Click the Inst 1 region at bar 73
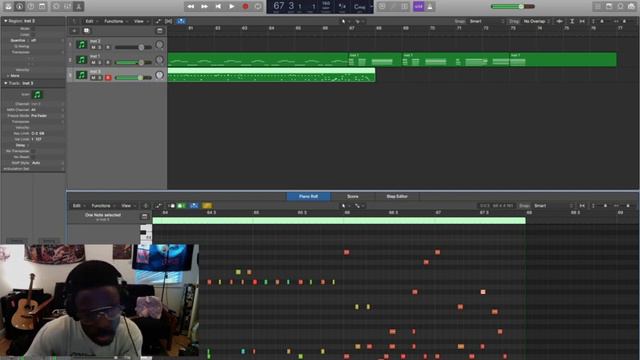Viewport: 640px width, 360px height. pyautogui.click(x=563, y=60)
